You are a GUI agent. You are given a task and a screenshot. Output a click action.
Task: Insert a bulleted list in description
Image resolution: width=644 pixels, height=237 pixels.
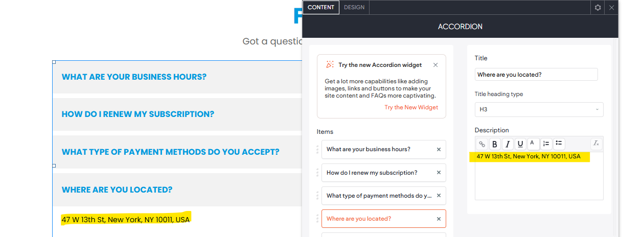pos(559,144)
